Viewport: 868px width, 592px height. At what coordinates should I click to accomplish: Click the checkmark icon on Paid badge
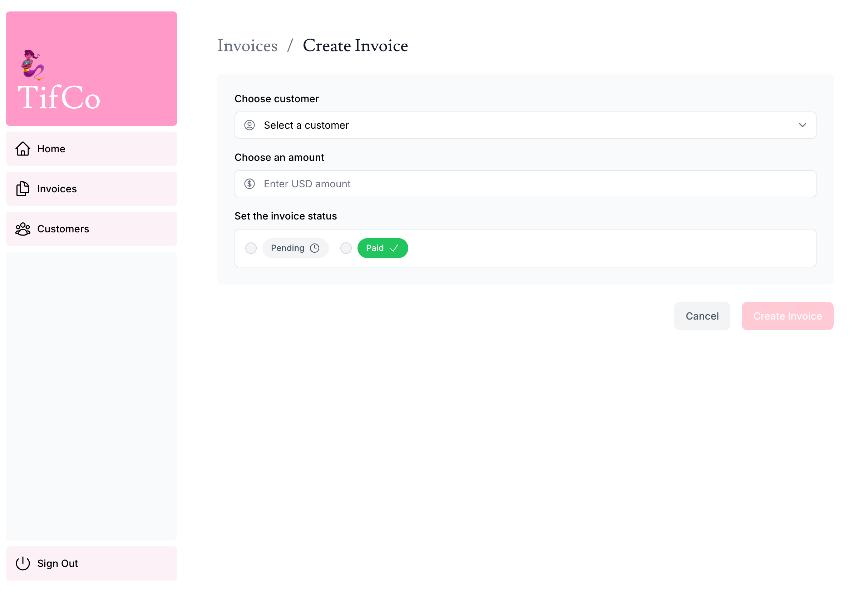click(394, 248)
